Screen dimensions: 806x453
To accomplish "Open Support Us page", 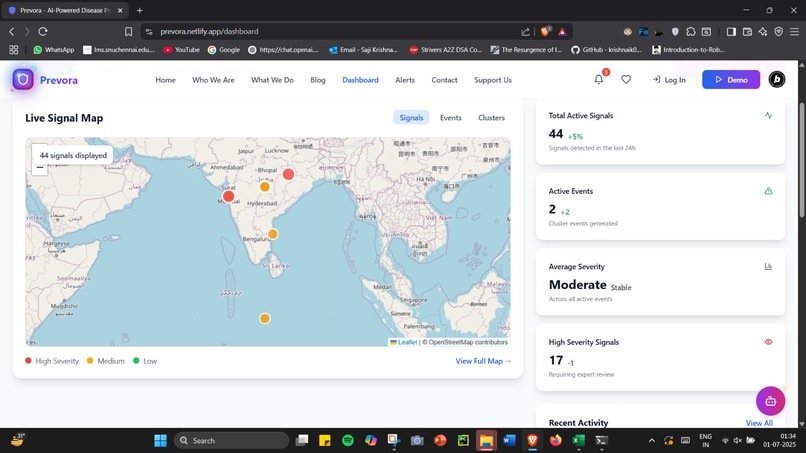I will tap(493, 80).
